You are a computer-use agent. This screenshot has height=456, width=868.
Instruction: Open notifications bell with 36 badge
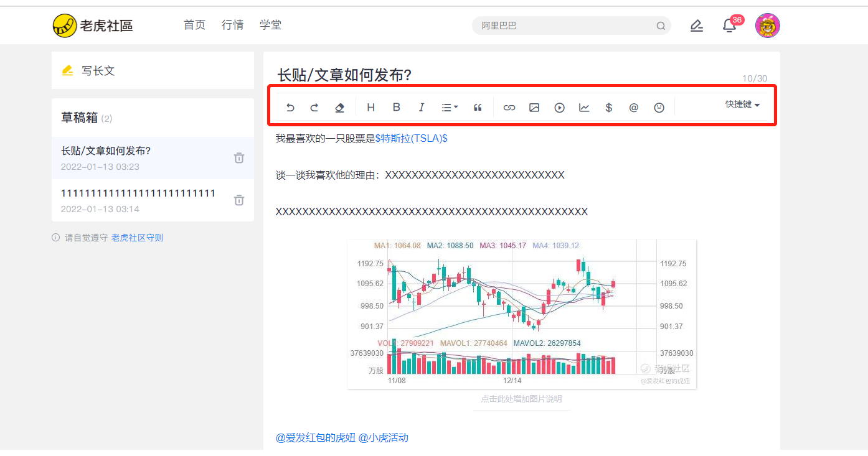[730, 26]
